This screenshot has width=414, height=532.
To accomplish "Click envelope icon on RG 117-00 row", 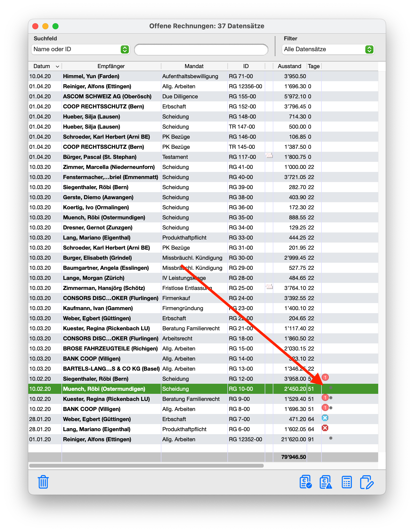I will tap(269, 155).
